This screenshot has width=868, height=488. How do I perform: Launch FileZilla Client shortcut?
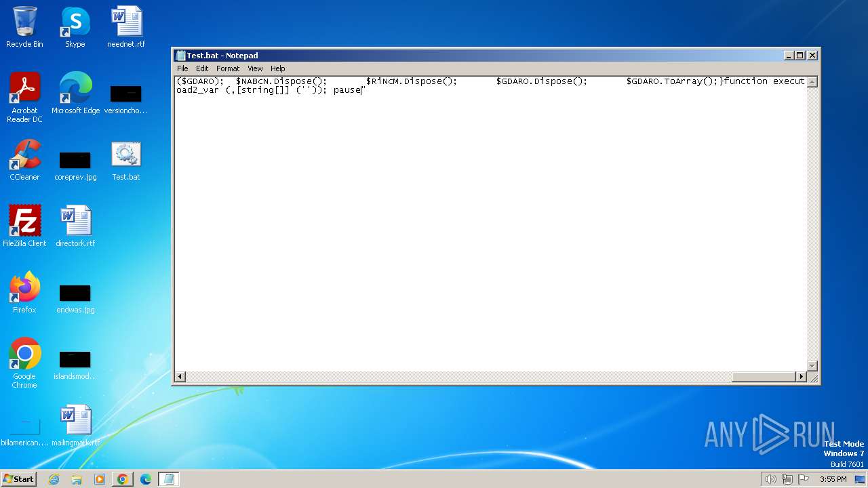point(24,226)
